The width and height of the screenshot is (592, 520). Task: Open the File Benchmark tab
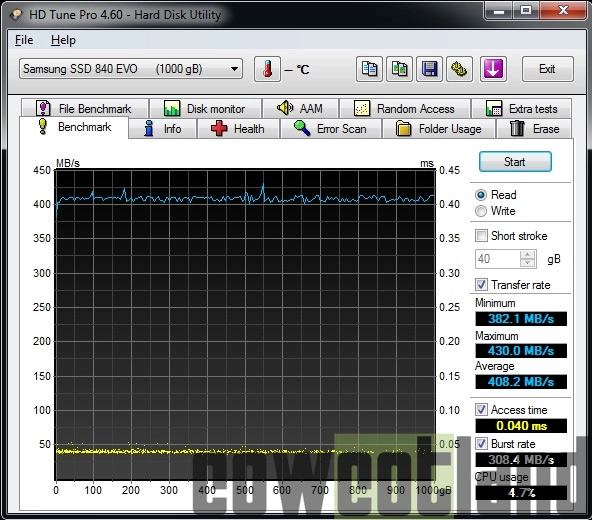[85, 108]
